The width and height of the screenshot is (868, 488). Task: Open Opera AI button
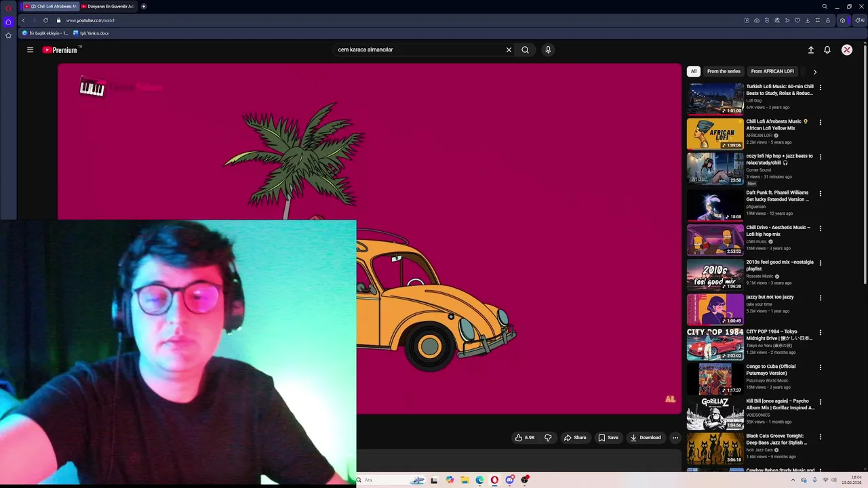tap(860, 20)
